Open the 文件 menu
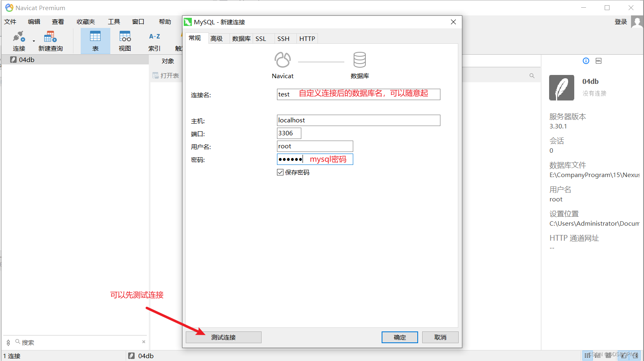 pyautogui.click(x=10, y=21)
